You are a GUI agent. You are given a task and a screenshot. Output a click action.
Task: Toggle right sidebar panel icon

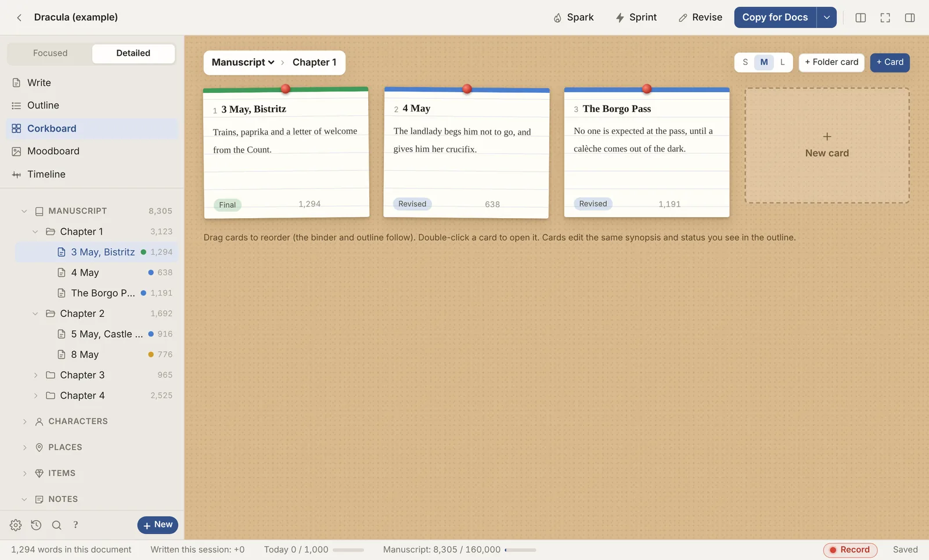coord(910,17)
